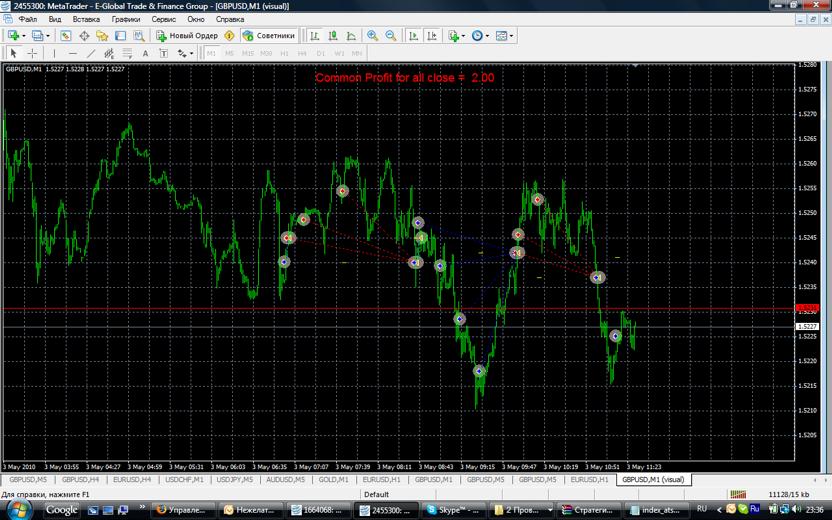Viewport: 832px width, 520px height.
Task: Open the Periods clock icon
Action: (477, 36)
